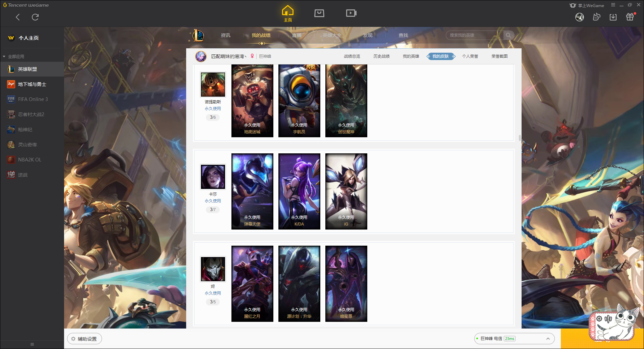
Task: Open the gift box icon
Action: pos(630,17)
